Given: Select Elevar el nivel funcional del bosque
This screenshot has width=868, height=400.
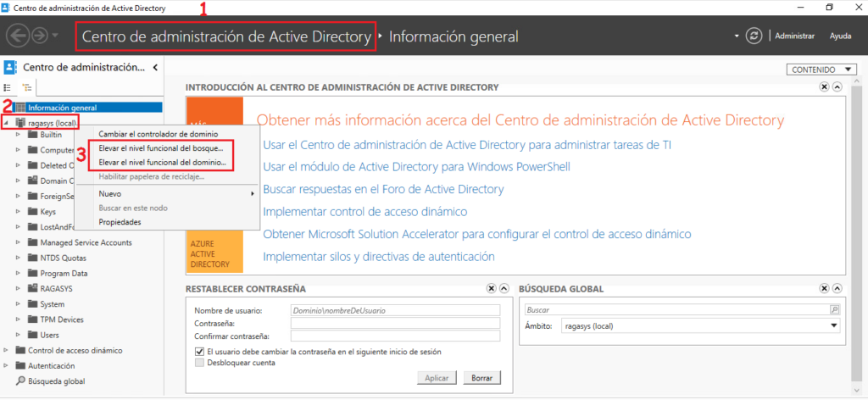Looking at the screenshot, I should pos(161,148).
